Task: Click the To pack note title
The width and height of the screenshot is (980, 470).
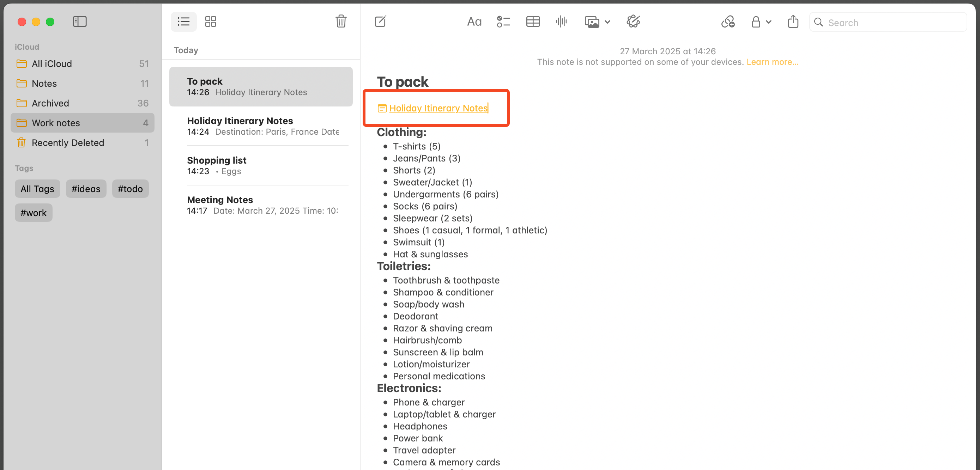Action: [x=403, y=82]
